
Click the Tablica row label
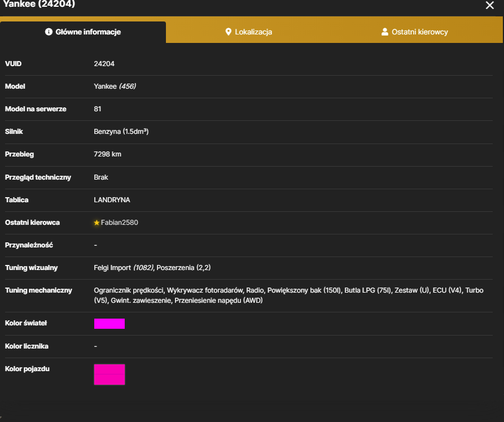click(x=17, y=200)
